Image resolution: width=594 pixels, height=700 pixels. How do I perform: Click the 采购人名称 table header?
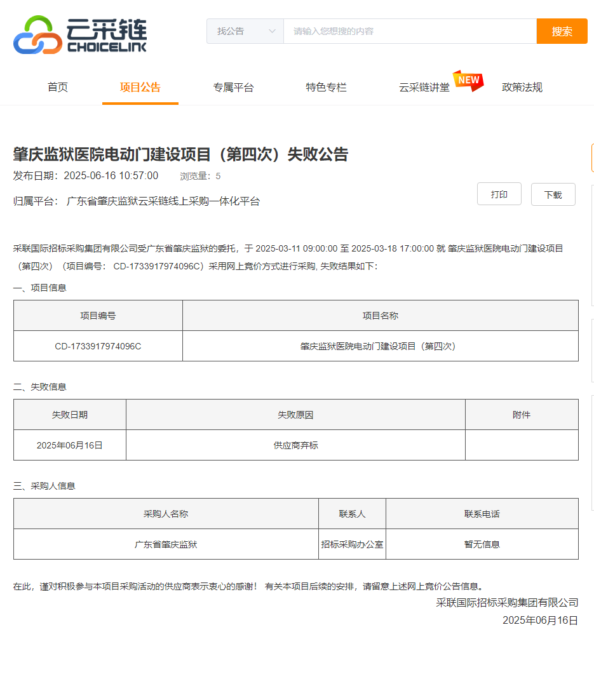click(166, 514)
